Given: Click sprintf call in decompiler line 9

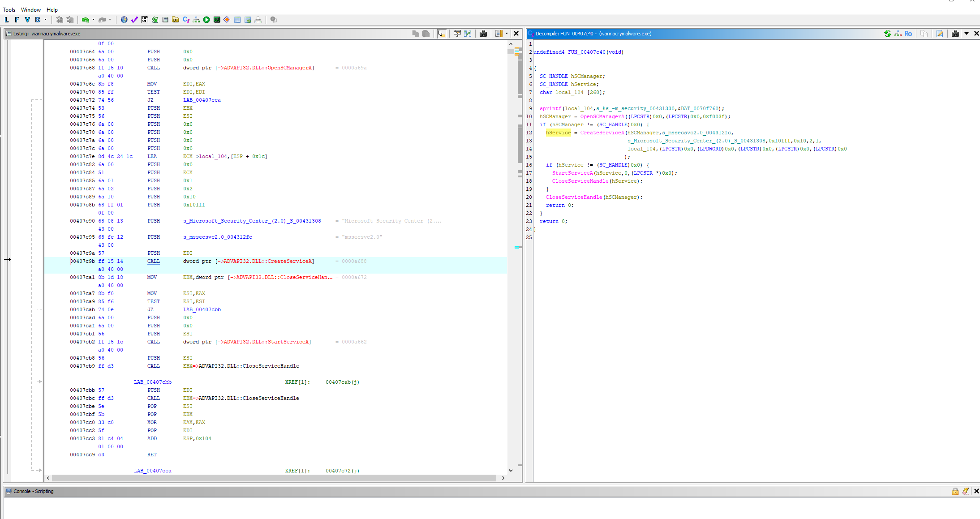Looking at the screenshot, I should [550, 109].
